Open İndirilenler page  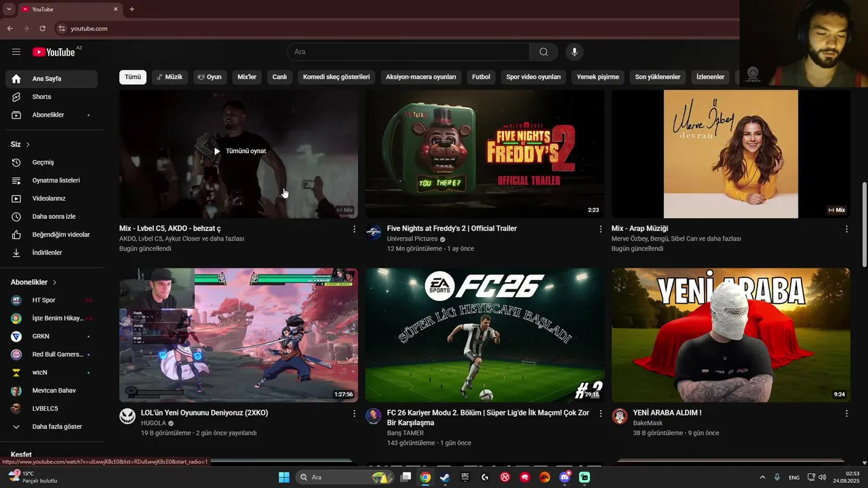point(52,253)
